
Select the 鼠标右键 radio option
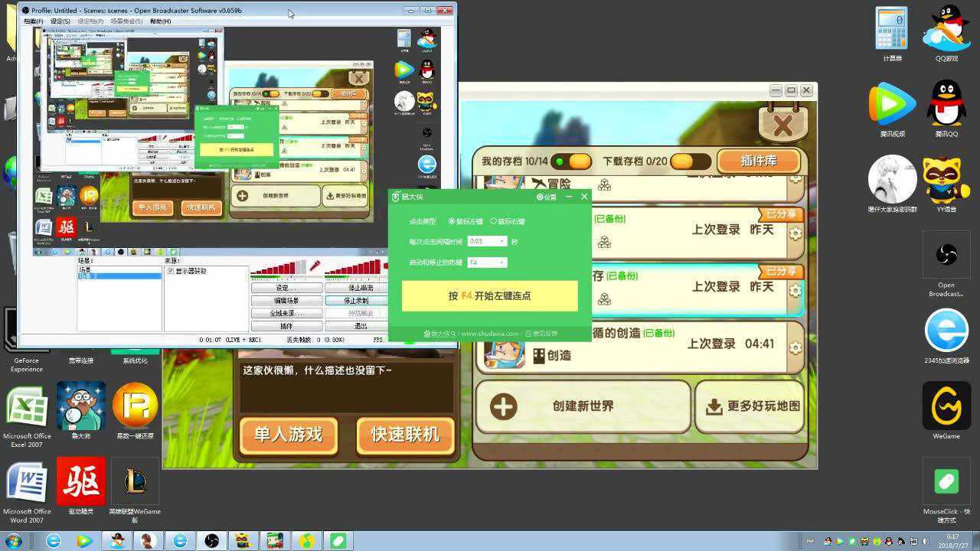(508, 221)
